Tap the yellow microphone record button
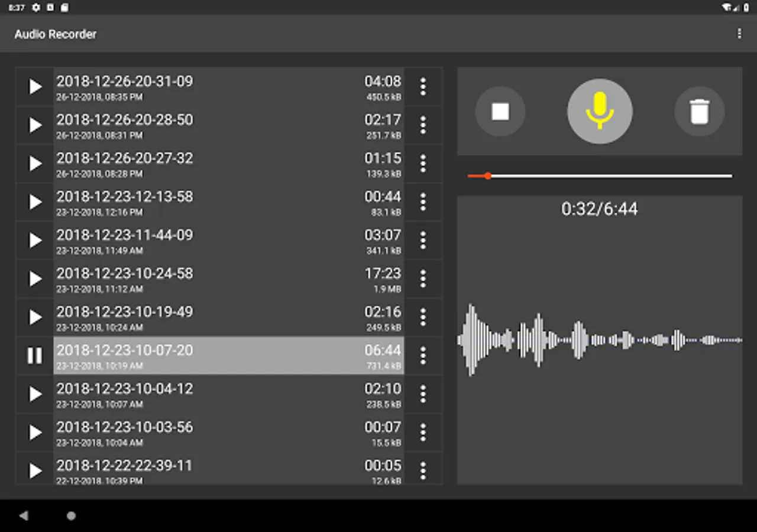 click(600, 111)
